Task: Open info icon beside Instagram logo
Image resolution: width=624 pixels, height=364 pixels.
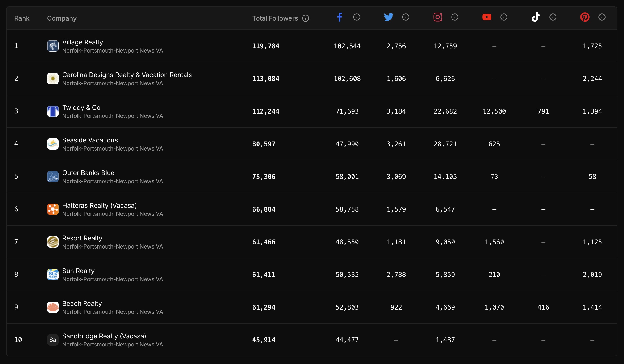Action: click(455, 17)
